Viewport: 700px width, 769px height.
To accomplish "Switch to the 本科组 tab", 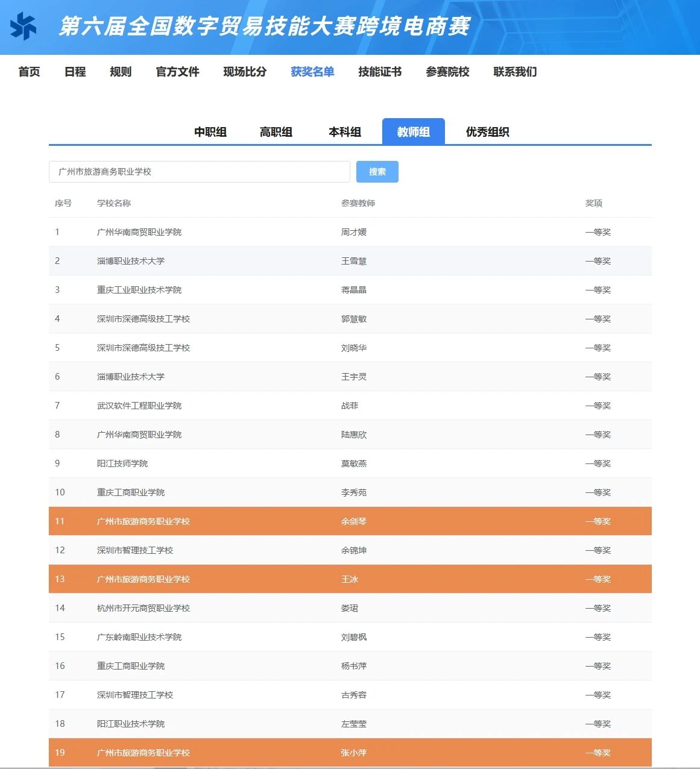I will pos(345,132).
